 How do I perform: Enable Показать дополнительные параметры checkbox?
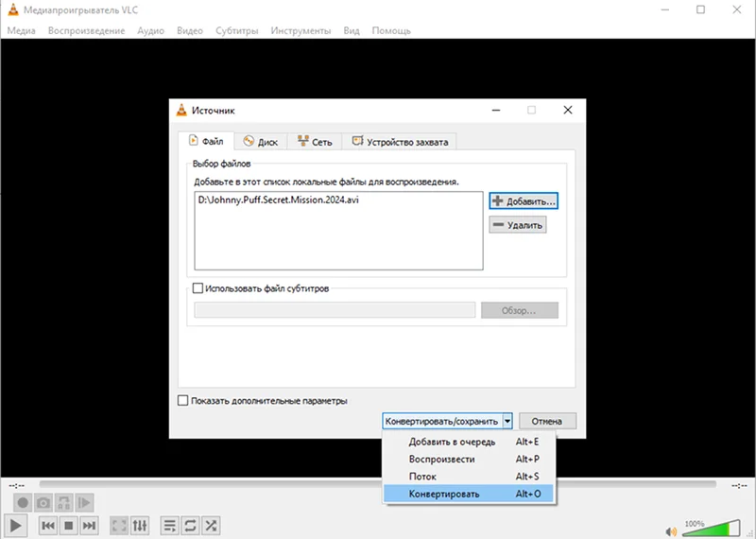coord(182,401)
